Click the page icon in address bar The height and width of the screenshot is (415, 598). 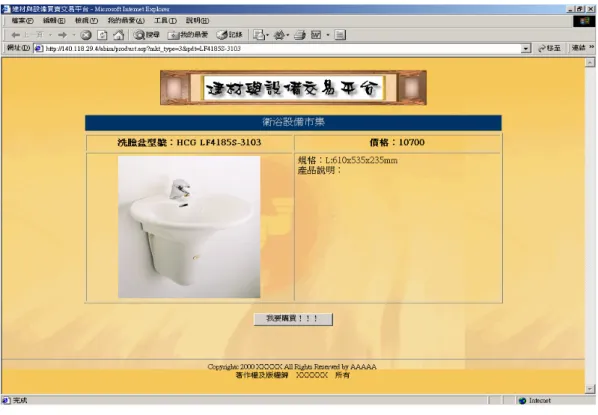pyautogui.click(x=39, y=48)
